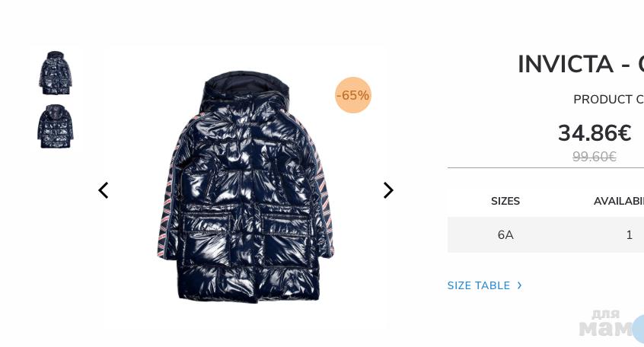Select the back view jacket thumbnail
The width and height of the screenshot is (644, 347).
point(56,126)
